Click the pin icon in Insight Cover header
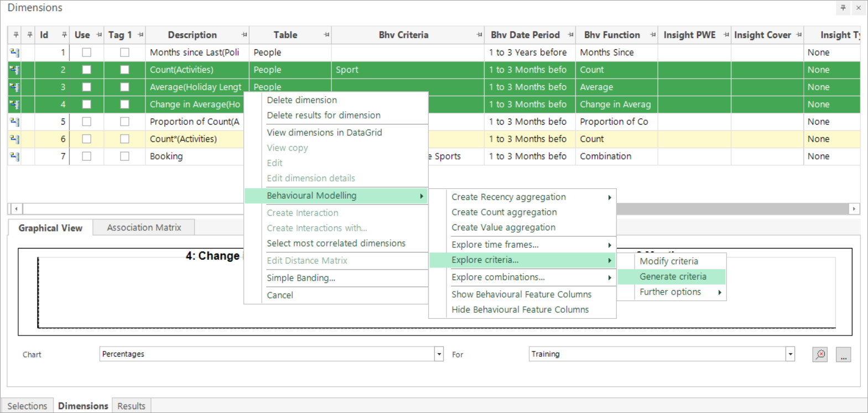 pos(799,35)
